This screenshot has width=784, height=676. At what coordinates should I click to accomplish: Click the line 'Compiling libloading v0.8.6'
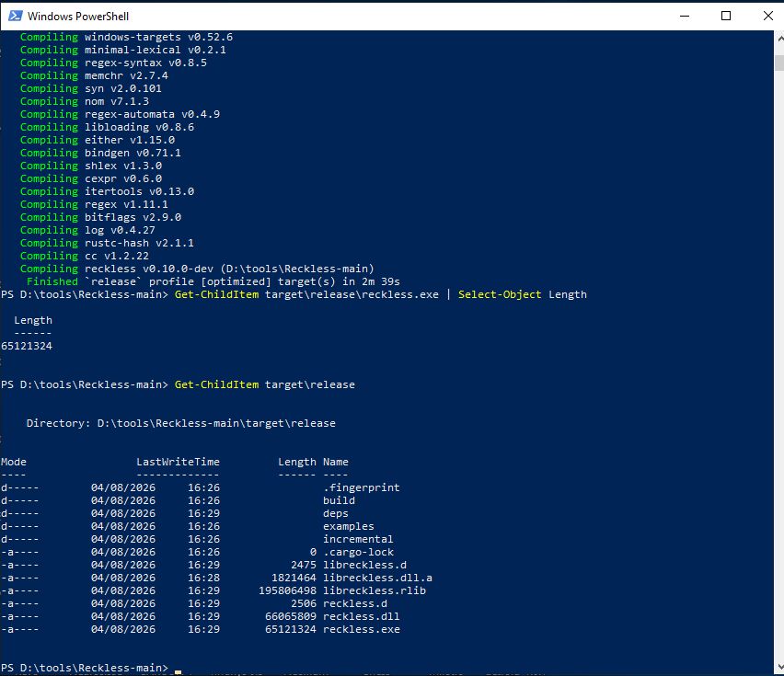pos(107,128)
